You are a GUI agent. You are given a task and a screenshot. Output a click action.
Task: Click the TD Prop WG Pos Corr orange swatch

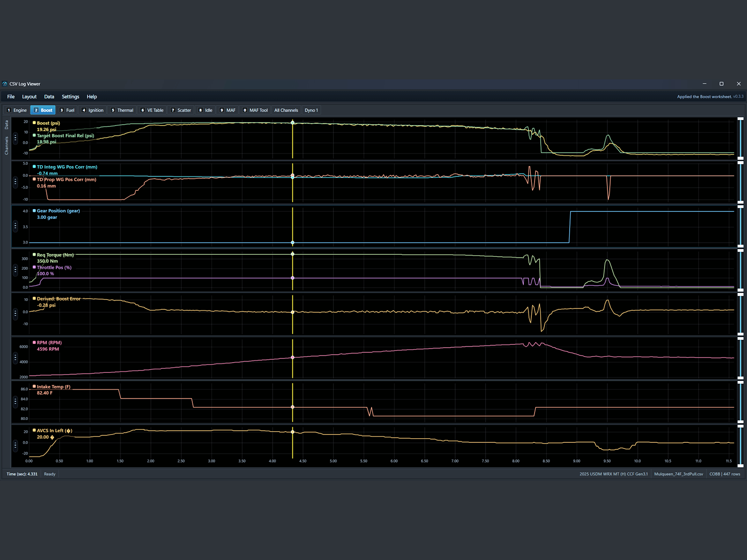34,179
